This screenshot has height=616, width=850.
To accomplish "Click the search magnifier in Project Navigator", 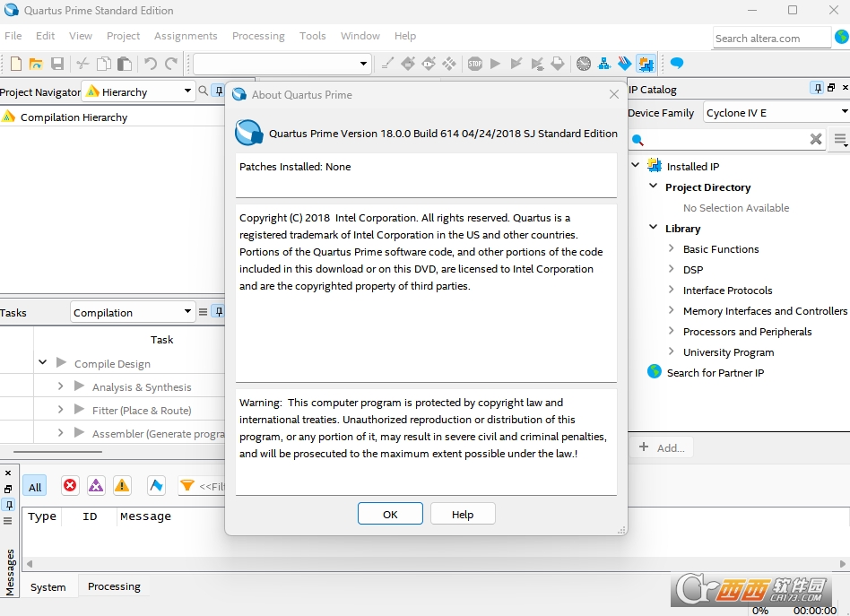I will pos(203,91).
